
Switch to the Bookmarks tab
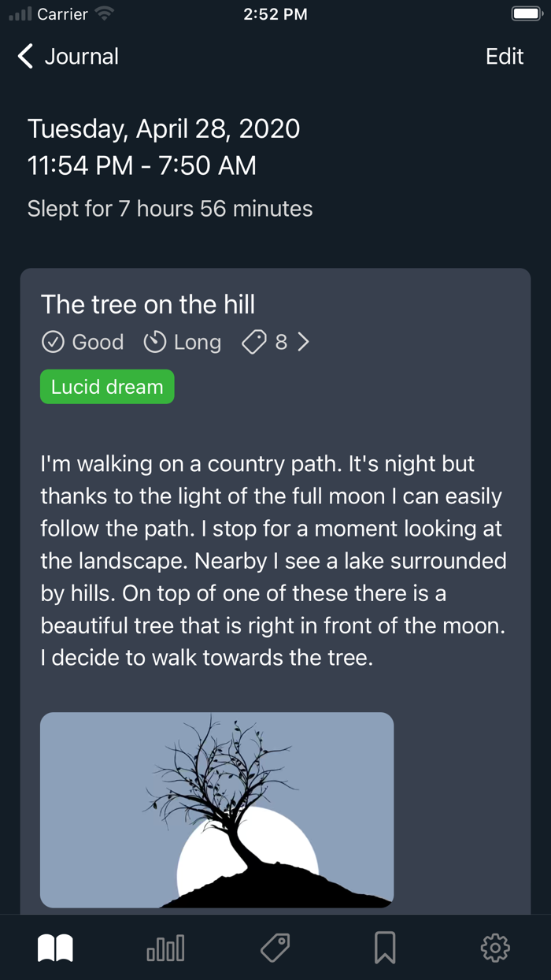(x=385, y=948)
